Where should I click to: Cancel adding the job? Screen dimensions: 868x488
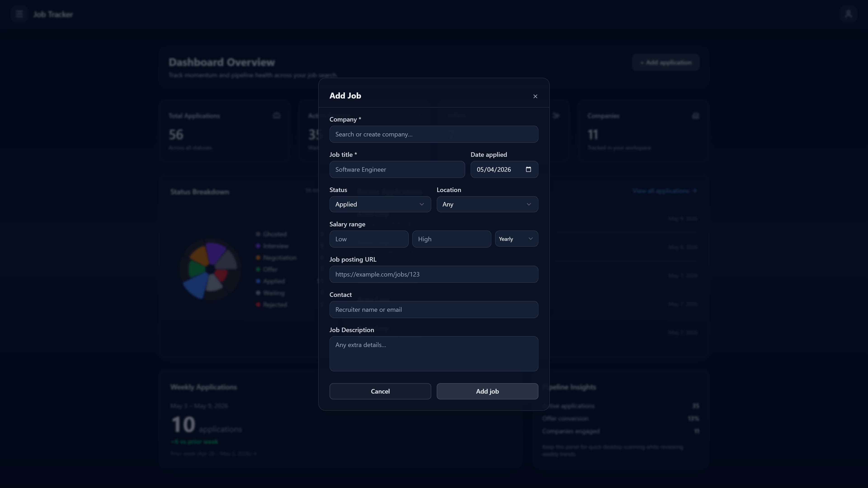coord(380,391)
